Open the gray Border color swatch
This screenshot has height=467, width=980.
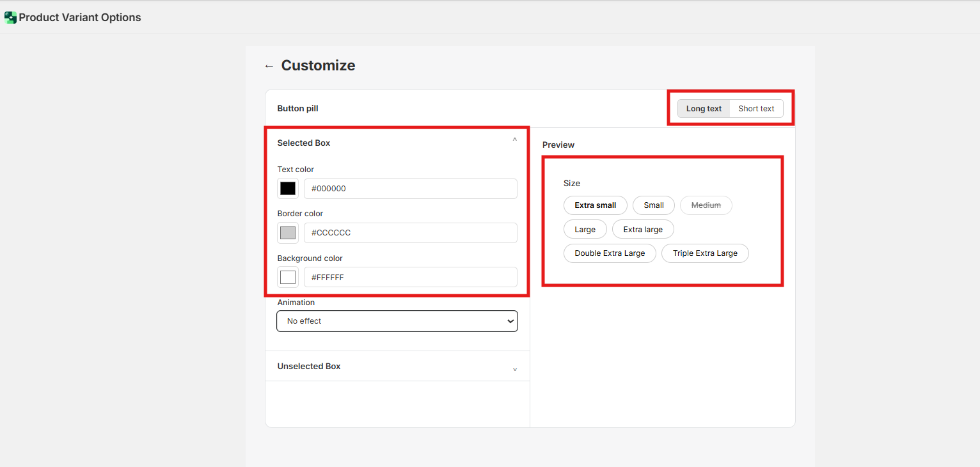(288, 233)
